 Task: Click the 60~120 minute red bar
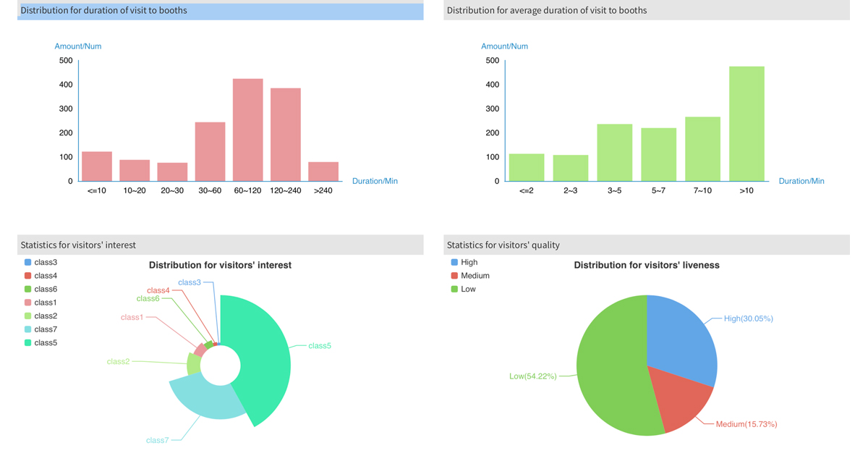(247, 130)
